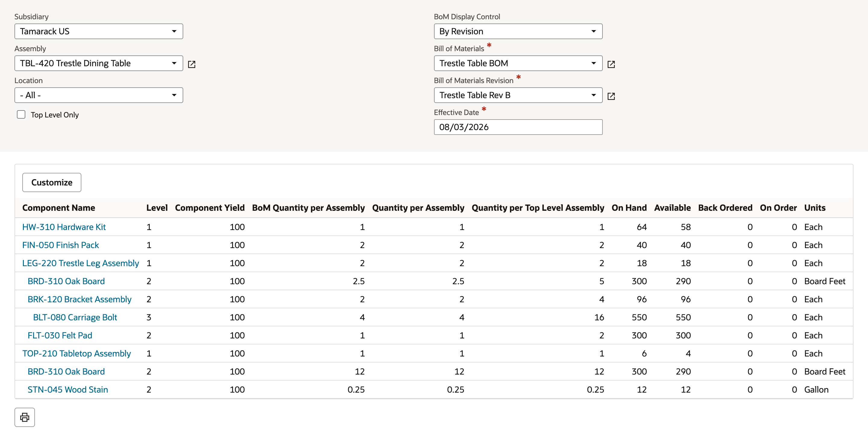Click On Hand value 550 for Carriage Bolt
Screen dimensions: 868x442
639,317
